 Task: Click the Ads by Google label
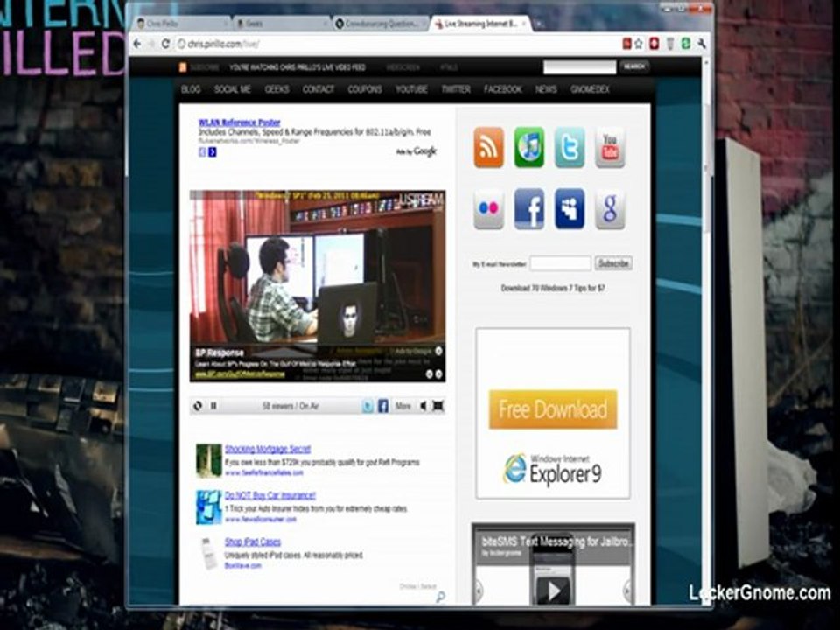416,152
